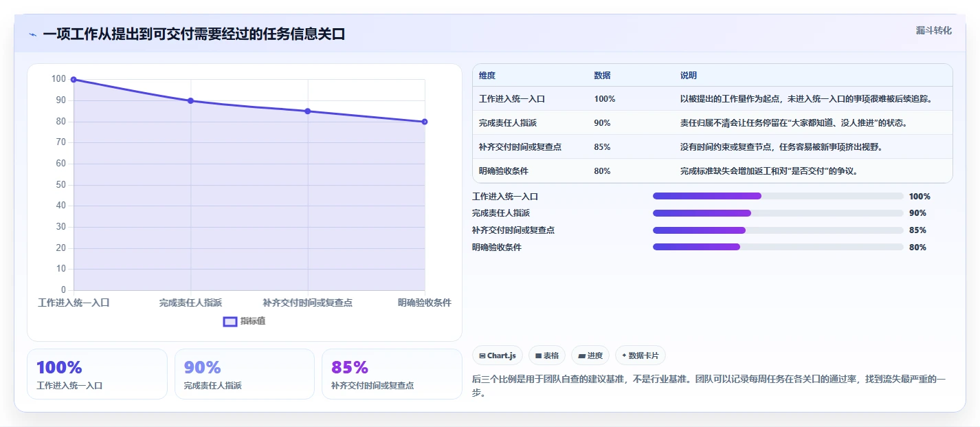Select the 数据卡片 tag chip

[x=641, y=355]
